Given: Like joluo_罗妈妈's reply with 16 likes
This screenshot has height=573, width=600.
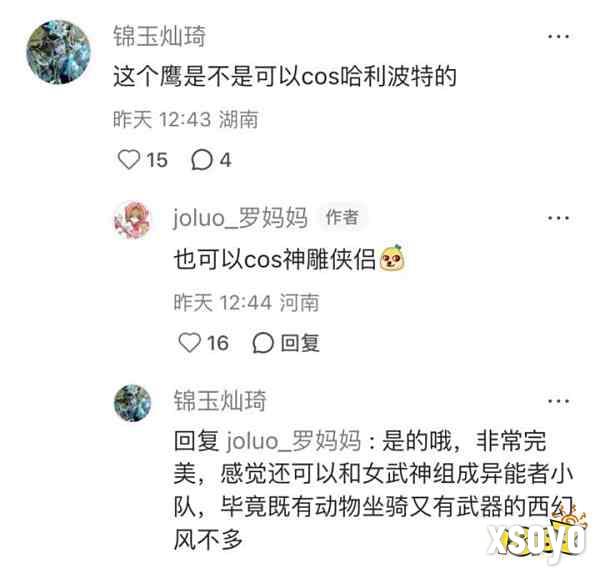Looking at the screenshot, I should click(190, 342).
